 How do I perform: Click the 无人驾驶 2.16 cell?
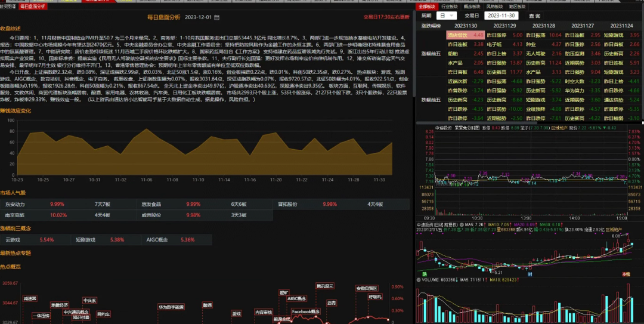pyautogui.click(x=544, y=54)
